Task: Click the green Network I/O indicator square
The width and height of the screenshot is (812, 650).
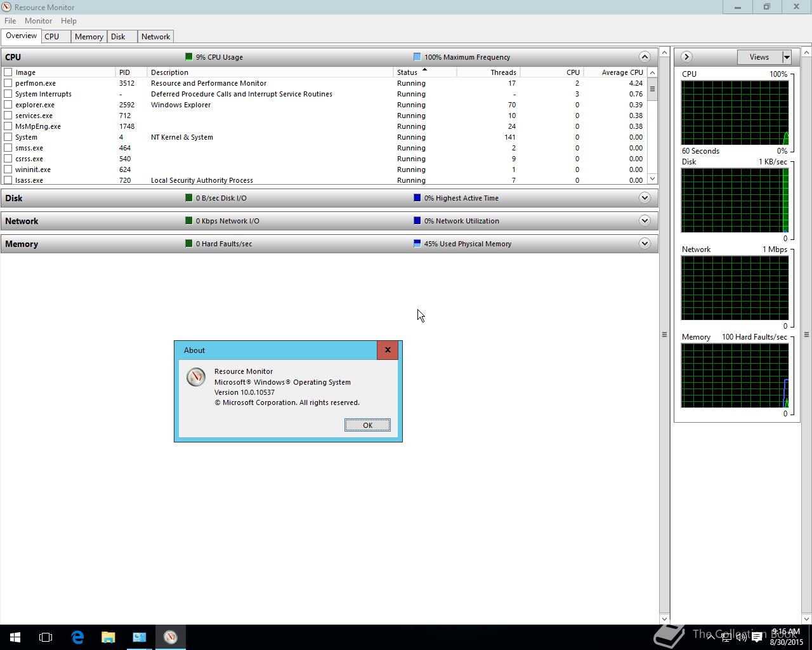Action: click(x=188, y=221)
